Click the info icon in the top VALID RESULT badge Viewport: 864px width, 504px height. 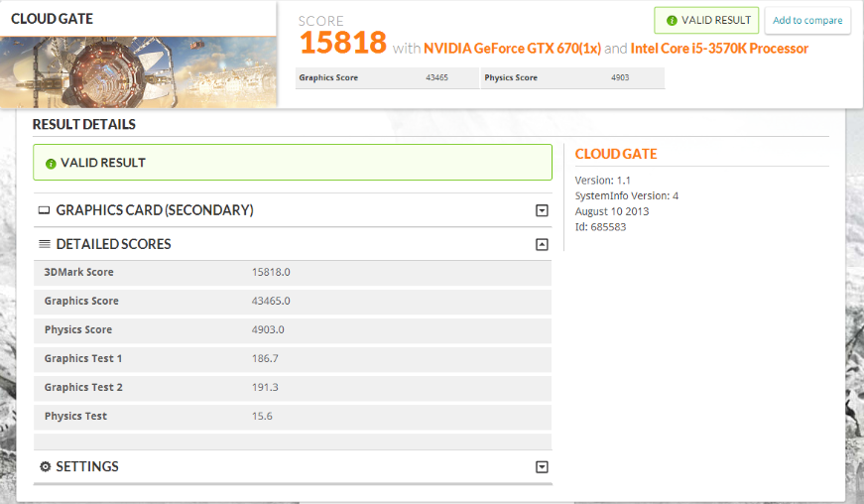point(672,20)
